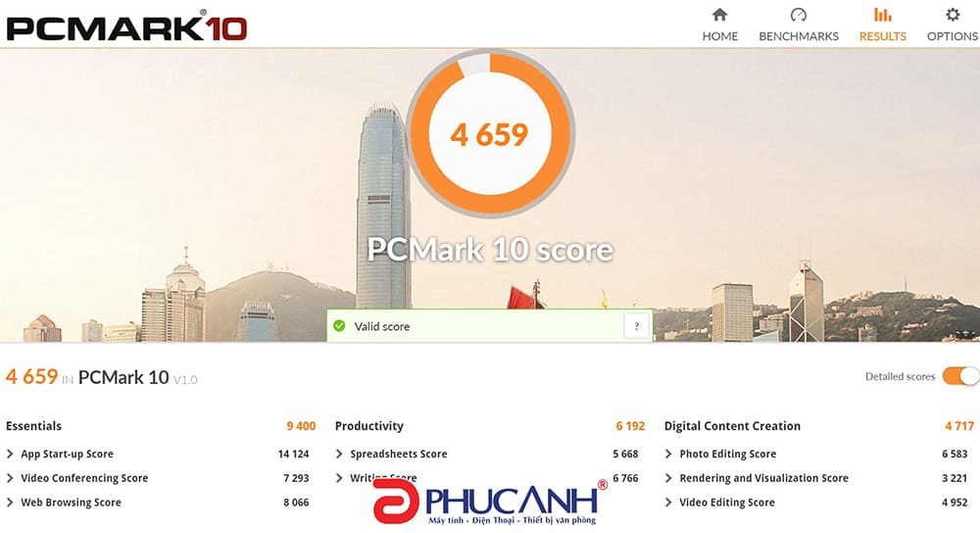Click the Digital Content Creation score 4 717
This screenshot has width=980, height=533.
959,426
